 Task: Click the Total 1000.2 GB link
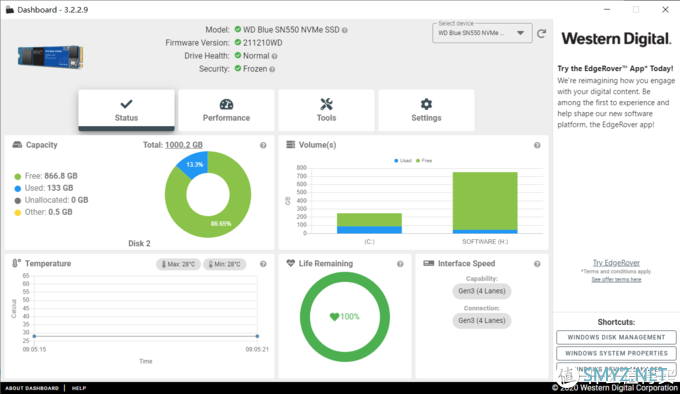[x=184, y=145]
